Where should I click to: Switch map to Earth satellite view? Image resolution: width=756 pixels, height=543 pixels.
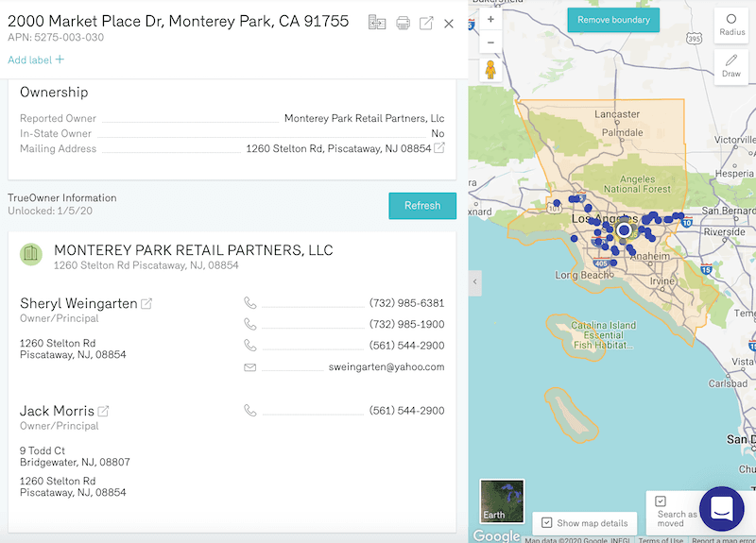502,501
